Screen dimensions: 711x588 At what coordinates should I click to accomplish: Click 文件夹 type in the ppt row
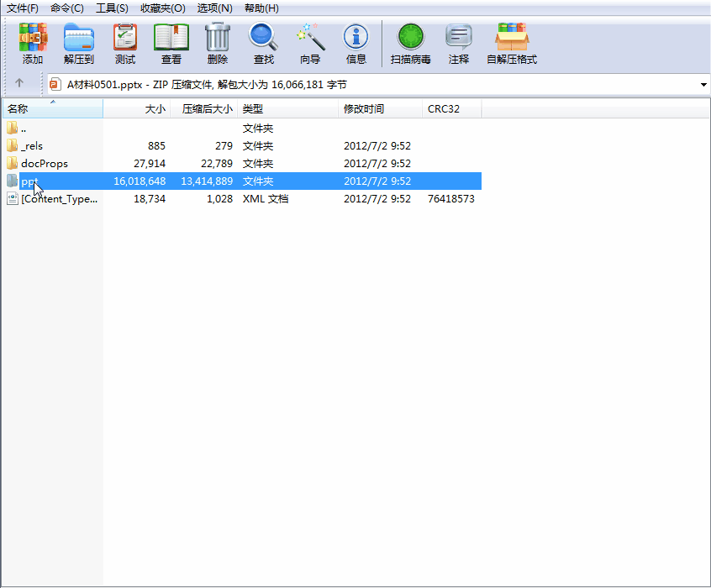click(258, 181)
